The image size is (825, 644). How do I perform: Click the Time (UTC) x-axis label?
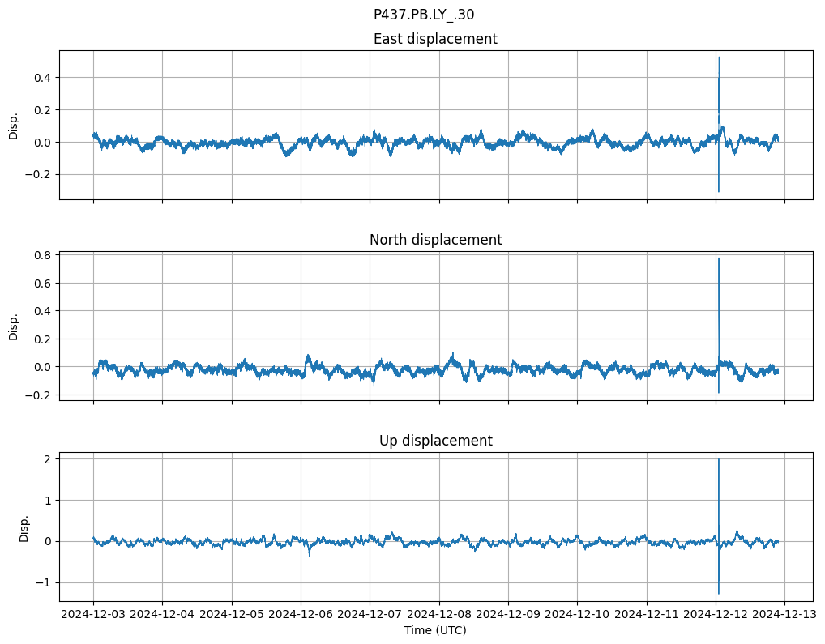coord(435,630)
